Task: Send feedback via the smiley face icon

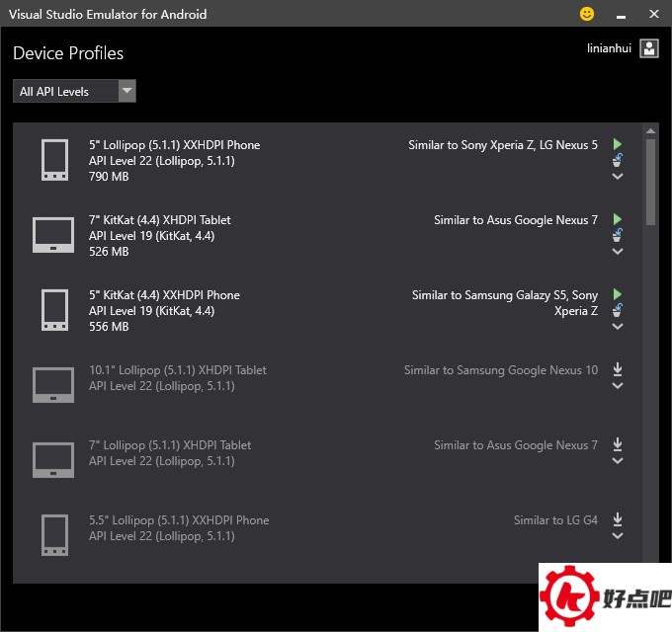Action: pos(587,14)
